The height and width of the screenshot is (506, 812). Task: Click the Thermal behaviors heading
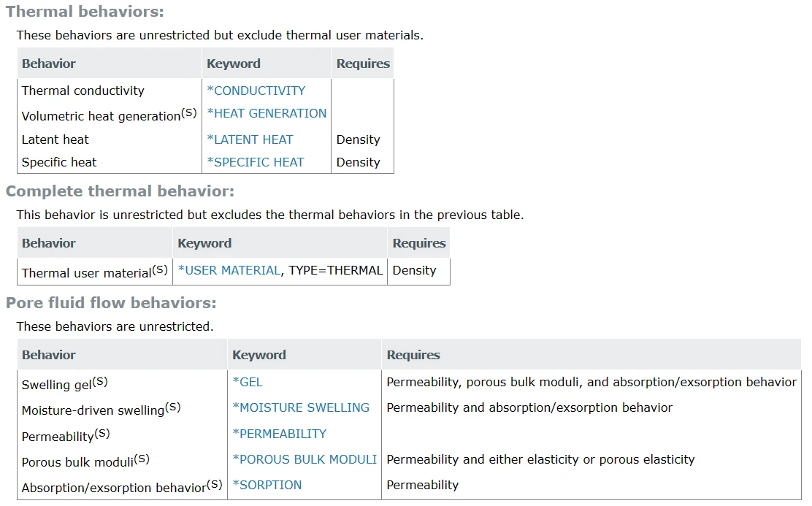[85, 12]
